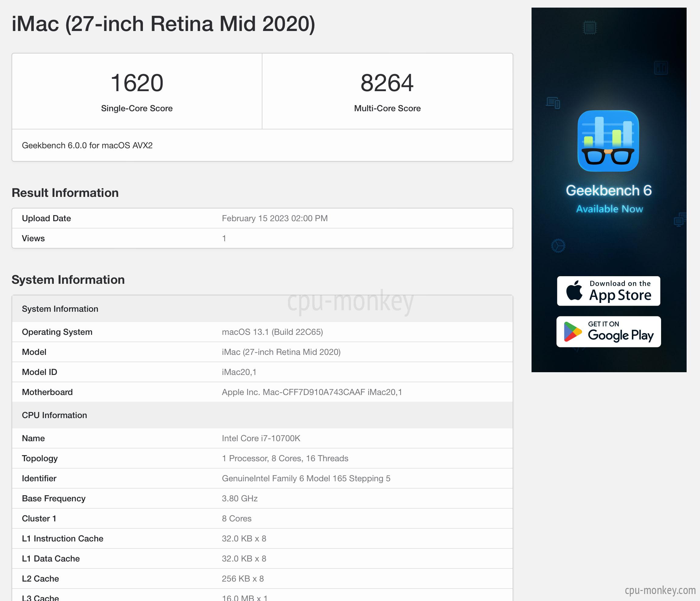Select 1 Processor, 8 Cores, 16 Threads value

coord(285,458)
